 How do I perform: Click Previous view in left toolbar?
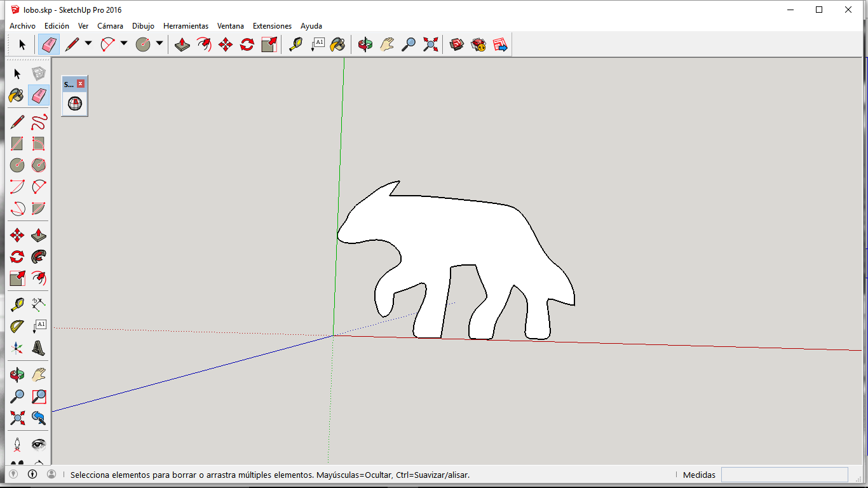(39, 417)
